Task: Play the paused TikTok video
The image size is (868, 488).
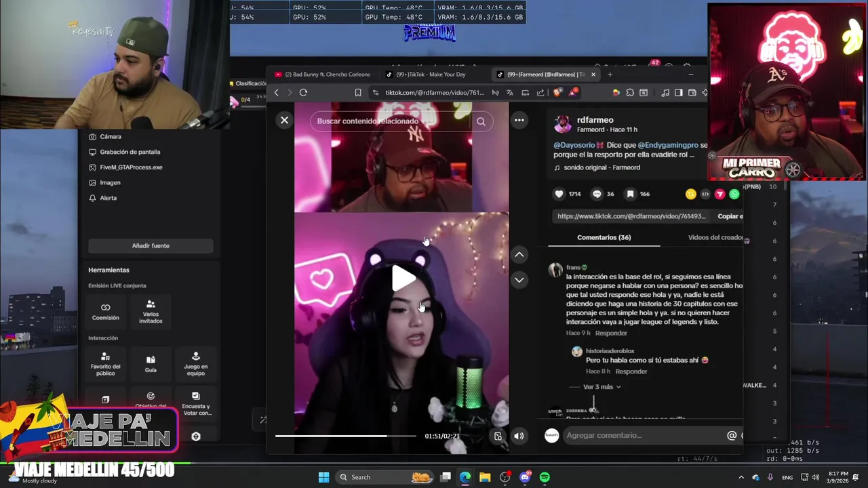Action: point(404,279)
